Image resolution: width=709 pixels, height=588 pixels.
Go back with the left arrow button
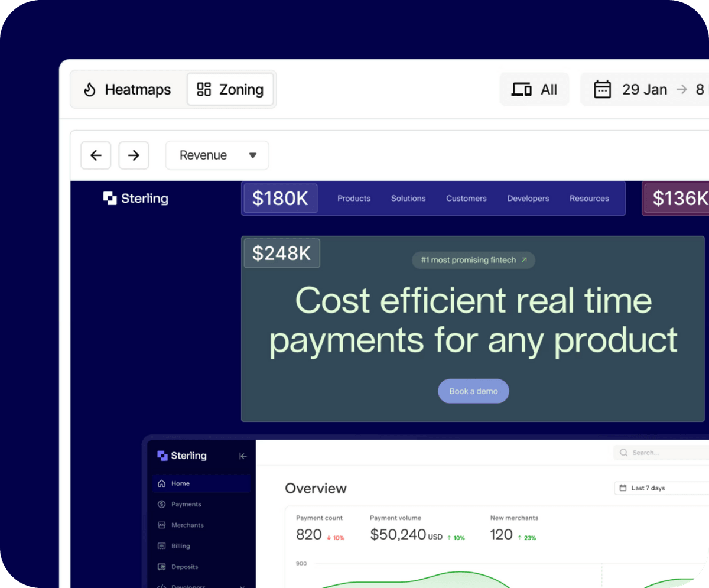pos(96,155)
